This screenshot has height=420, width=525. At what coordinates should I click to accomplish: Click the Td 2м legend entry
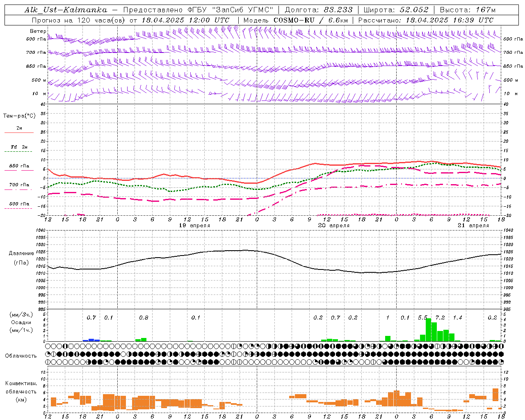[x=19, y=147]
